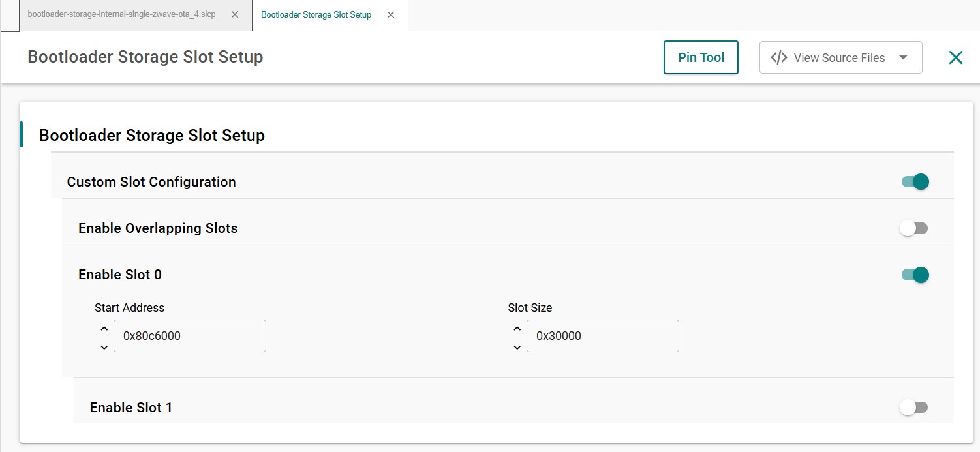Close the bootloader-storage-internal-single-zwave-ota_4.slcp tab

click(x=235, y=14)
